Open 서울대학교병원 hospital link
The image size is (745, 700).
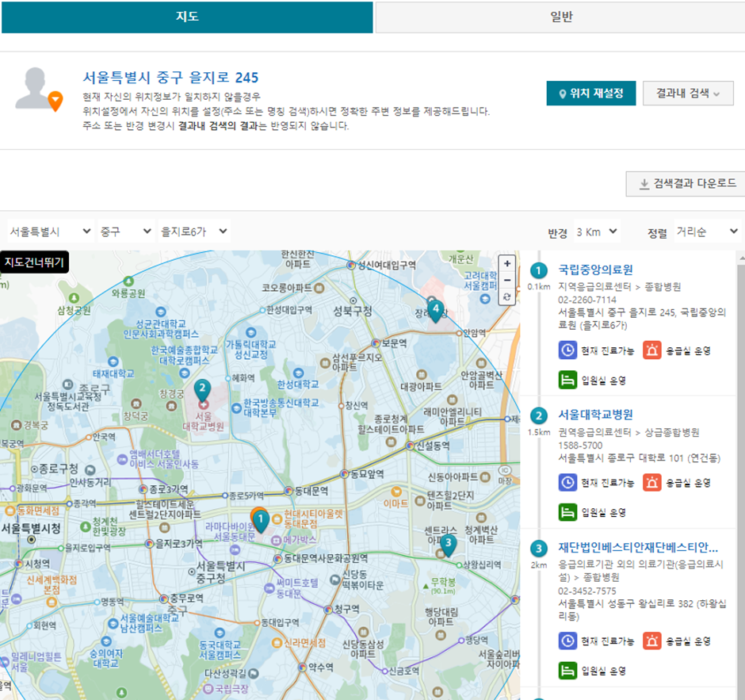pyautogui.click(x=595, y=415)
